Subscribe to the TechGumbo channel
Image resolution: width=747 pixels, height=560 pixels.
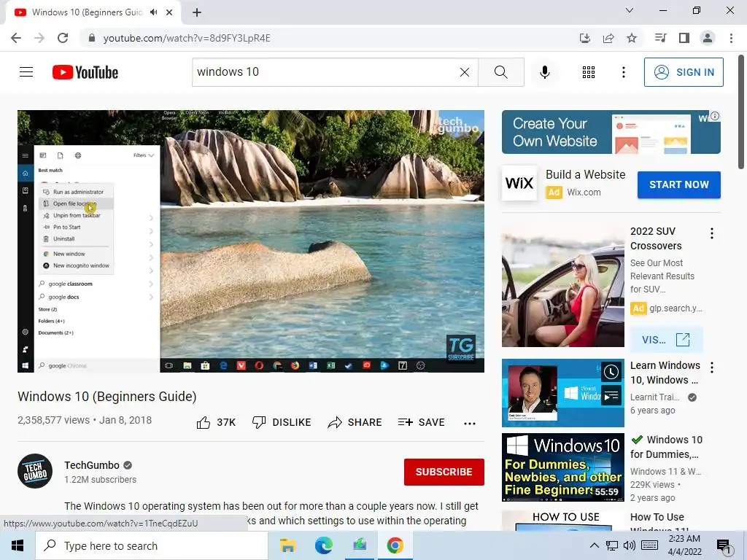444,472
